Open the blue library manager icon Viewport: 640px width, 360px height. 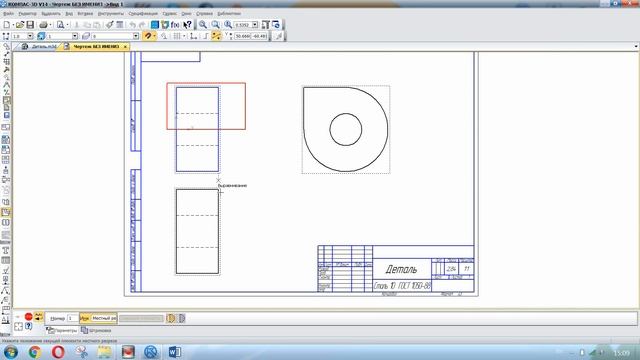(x=155, y=25)
